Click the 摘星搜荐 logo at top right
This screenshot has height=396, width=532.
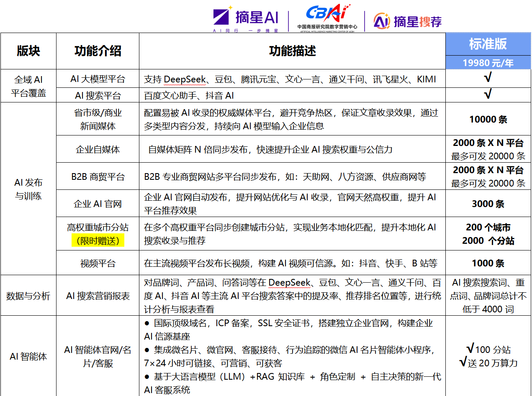(x=408, y=21)
